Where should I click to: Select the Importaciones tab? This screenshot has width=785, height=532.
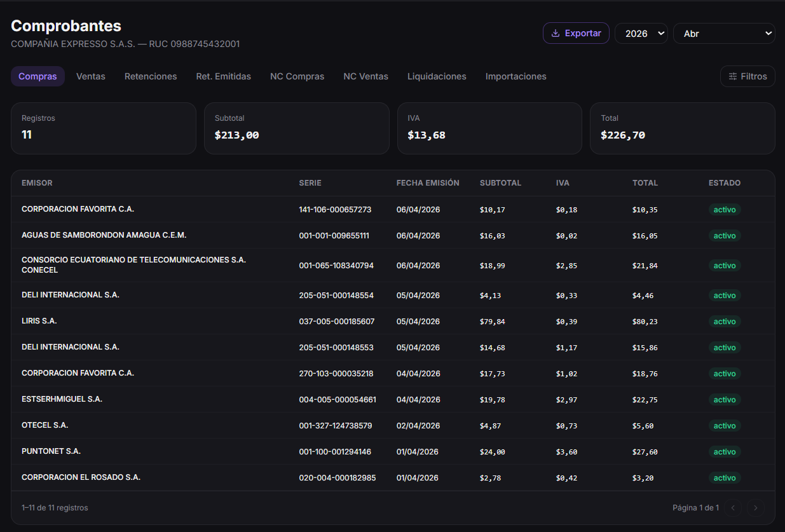[x=515, y=76]
